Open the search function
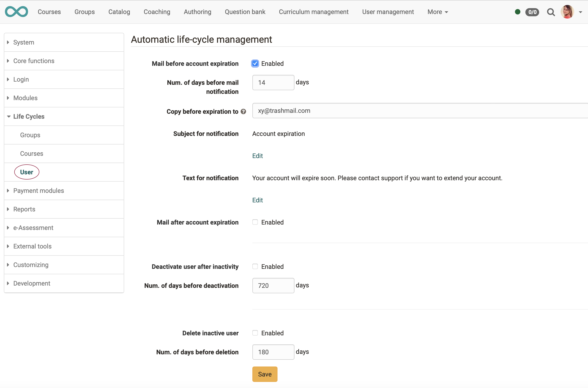Viewport: 588px width, 388px height. pyautogui.click(x=551, y=12)
